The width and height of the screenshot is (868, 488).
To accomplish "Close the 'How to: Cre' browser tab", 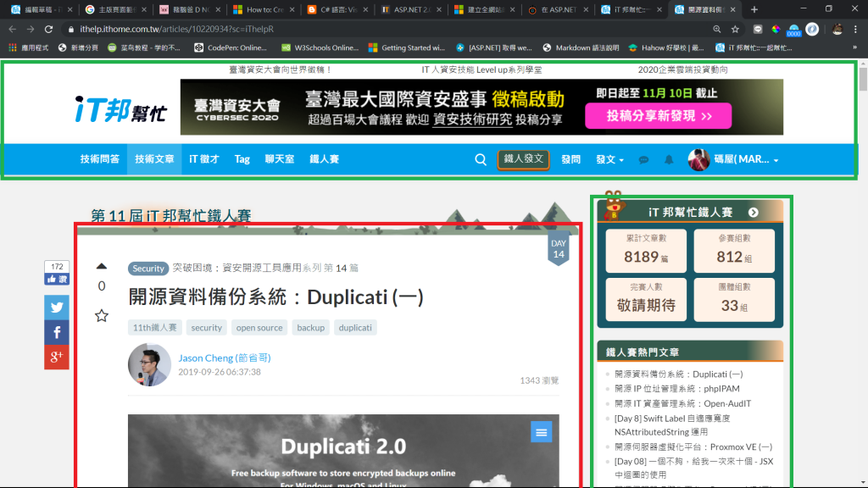I will [x=292, y=9].
